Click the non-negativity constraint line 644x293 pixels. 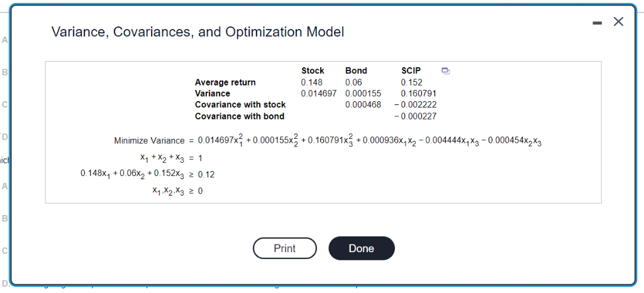pyautogui.click(x=177, y=191)
